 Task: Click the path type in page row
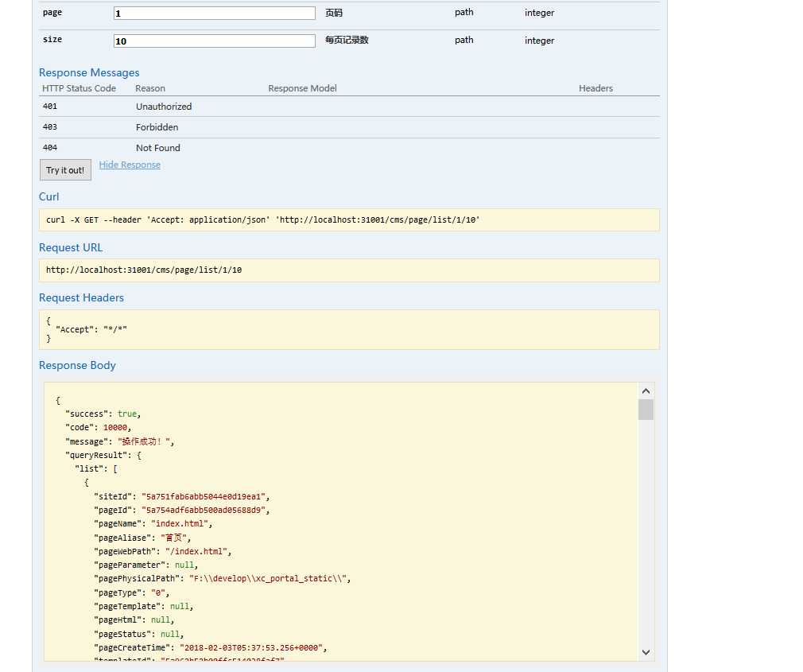coord(464,12)
